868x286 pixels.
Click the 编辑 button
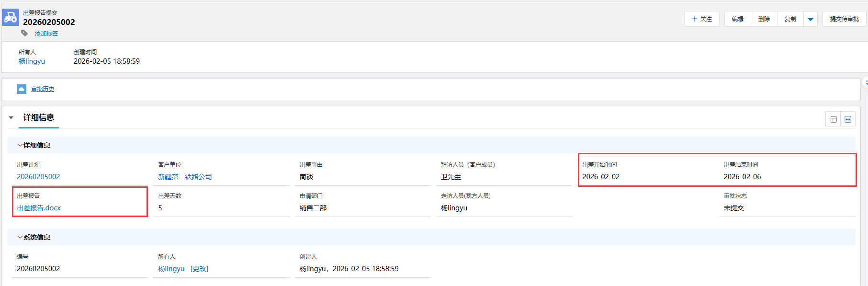(738, 19)
